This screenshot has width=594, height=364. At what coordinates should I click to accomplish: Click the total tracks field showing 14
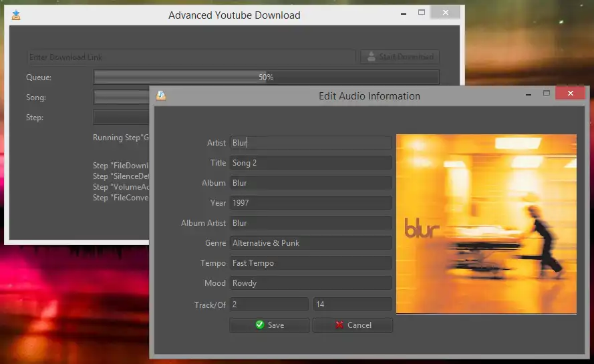coord(353,305)
